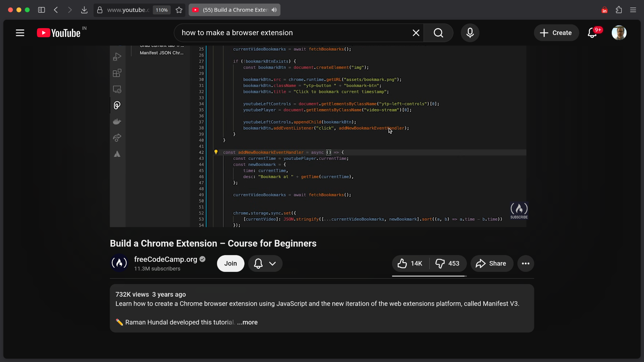Share the Chrome Extension video

point(491,263)
